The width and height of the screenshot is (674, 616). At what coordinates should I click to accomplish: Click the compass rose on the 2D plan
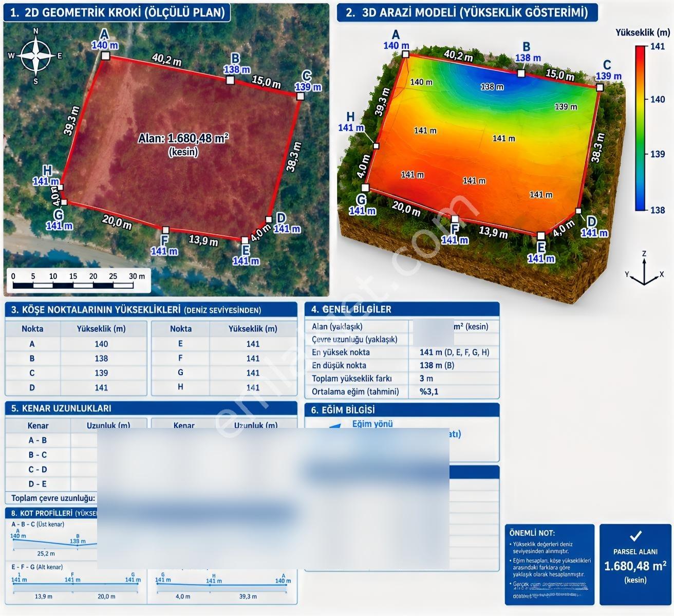35,55
